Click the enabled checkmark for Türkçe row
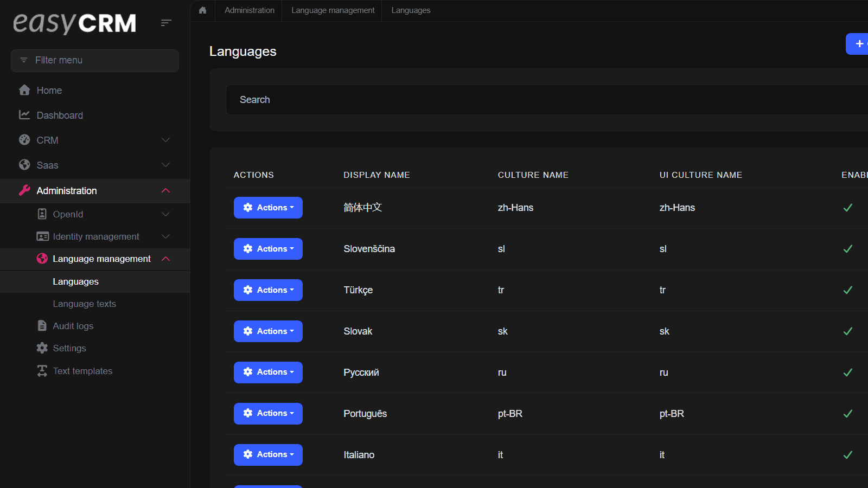The height and width of the screenshot is (488, 868). 848,290
